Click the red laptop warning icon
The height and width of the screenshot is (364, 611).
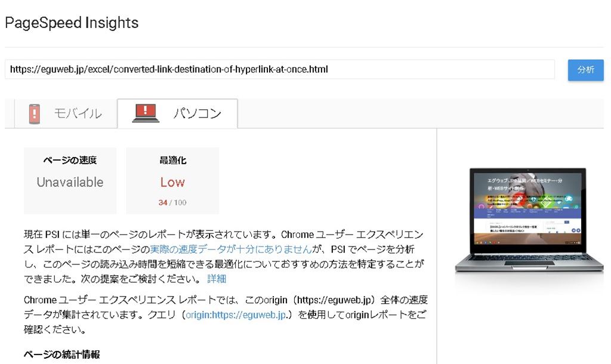pos(145,113)
